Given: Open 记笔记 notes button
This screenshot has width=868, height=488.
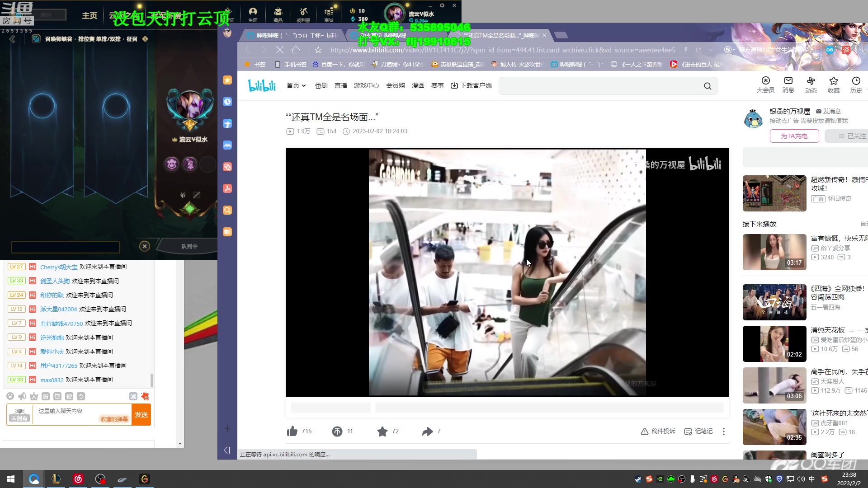Looking at the screenshot, I should coord(698,432).
